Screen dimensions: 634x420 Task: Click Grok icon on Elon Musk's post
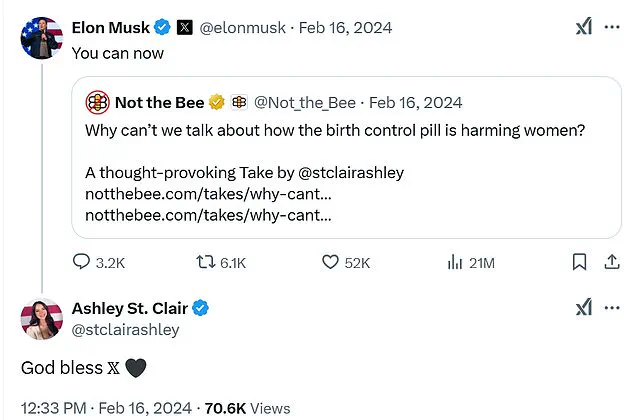click(x=585, y=28)
